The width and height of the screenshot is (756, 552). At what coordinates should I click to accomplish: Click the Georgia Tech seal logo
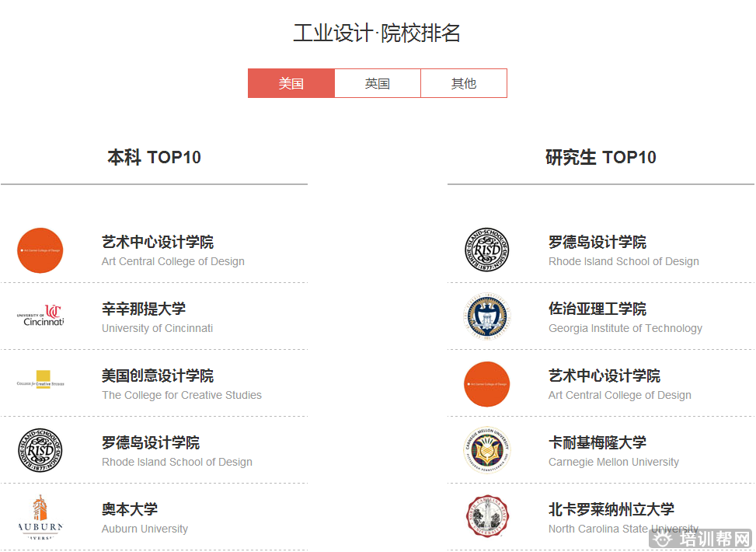click(x=487, y=316)
